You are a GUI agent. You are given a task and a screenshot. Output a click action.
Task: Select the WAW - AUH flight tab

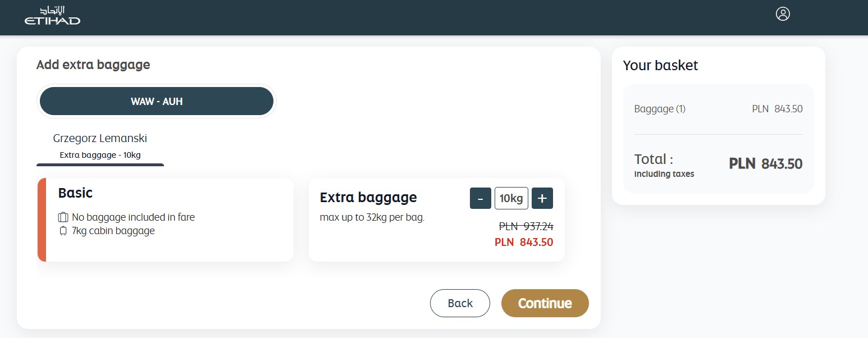click(x=157, y=102)
